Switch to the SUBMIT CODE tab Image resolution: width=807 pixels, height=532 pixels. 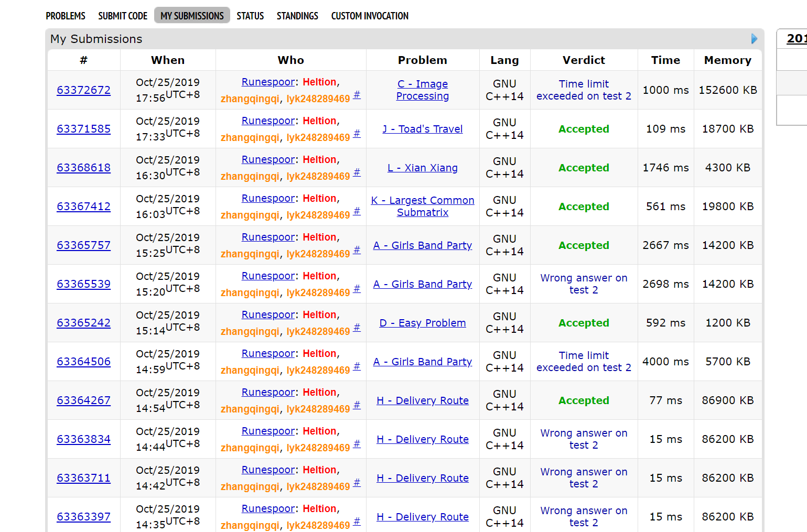pyautogui.click(x=123, y=16)
